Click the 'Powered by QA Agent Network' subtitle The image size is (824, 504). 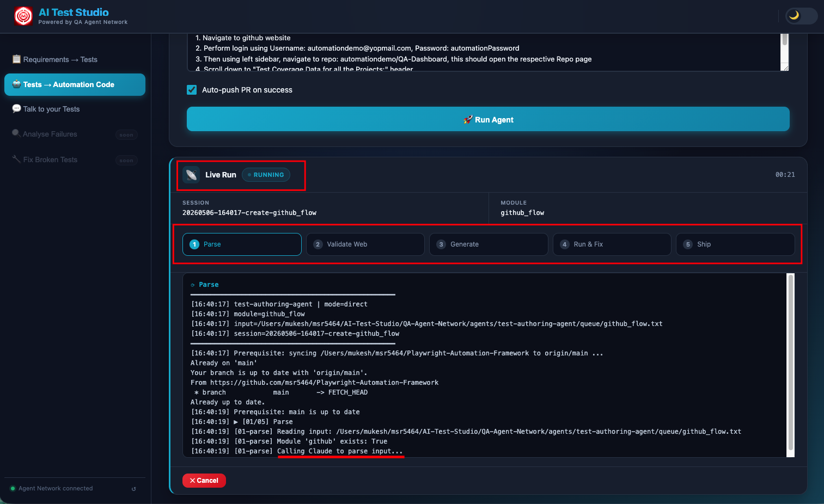click(83, 22)
